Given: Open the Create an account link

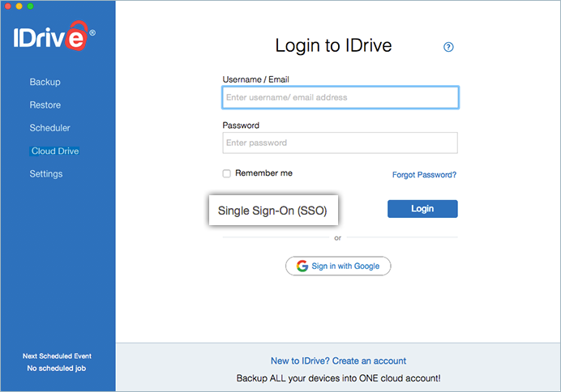Looking at the screenshot, I should (338, 361).
